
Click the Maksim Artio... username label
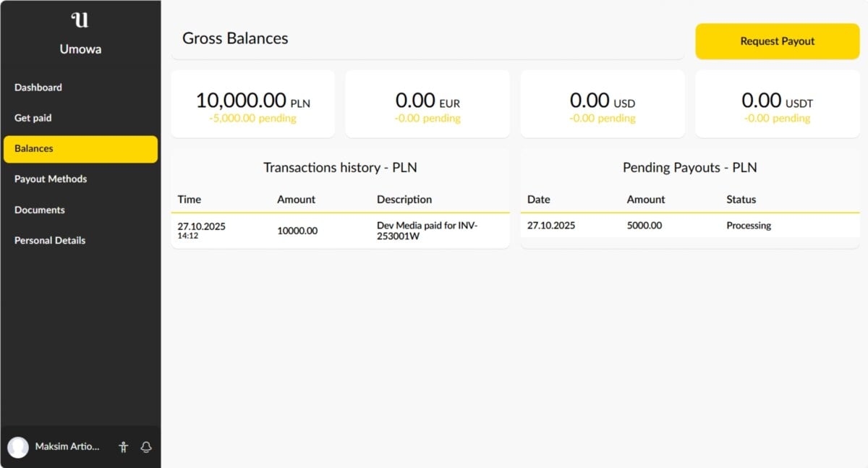67,447
